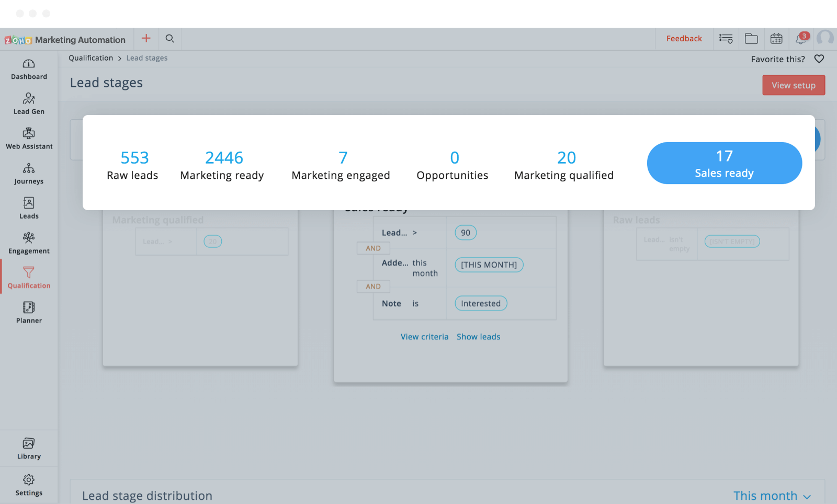Click the first AND operator label

click(x=374, y=248)
